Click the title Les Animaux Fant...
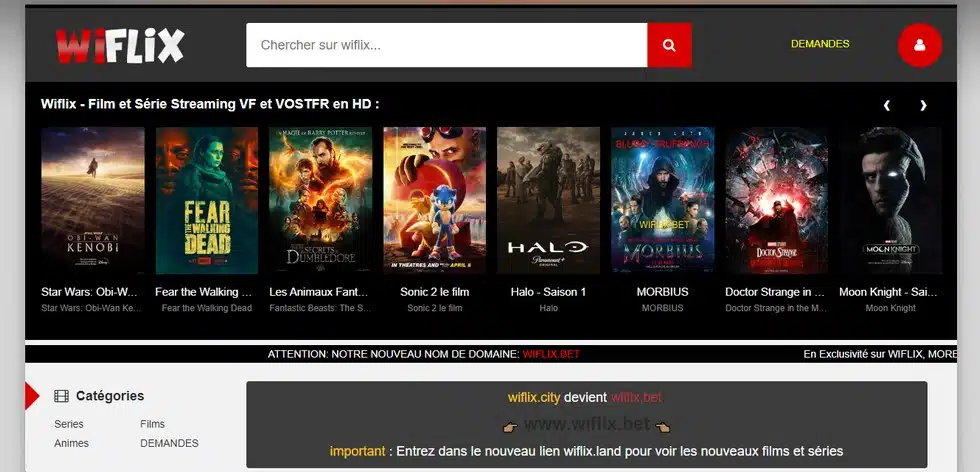Viewport: 980px width, 472px height. click(319, 292)
